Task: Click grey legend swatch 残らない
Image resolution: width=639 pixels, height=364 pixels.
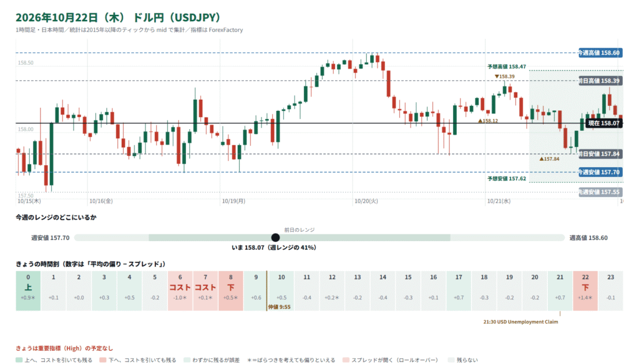Action: (451, 360)
